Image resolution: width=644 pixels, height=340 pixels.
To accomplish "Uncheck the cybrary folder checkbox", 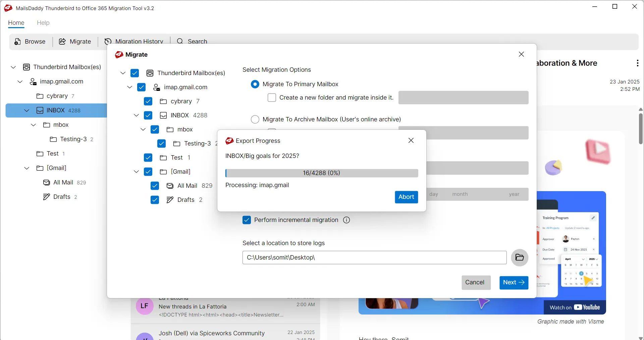I will click(148, 101).
